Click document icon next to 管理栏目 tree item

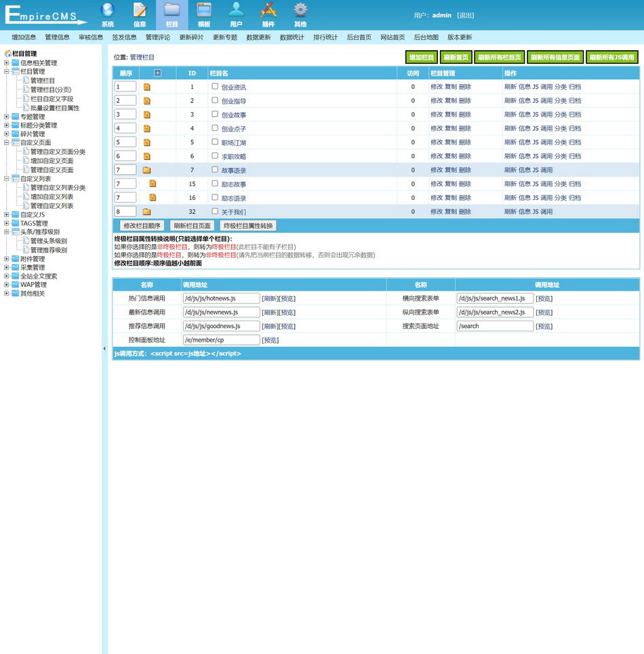pos(26,80)
